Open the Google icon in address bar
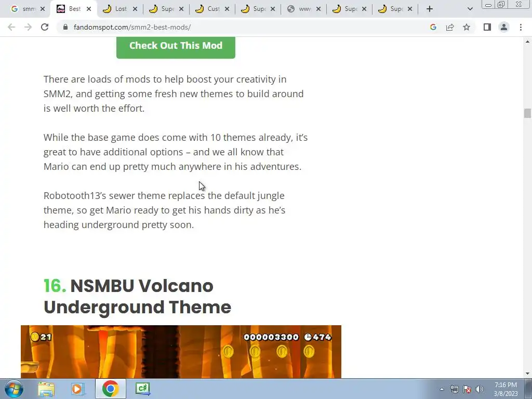 [433, 27]
